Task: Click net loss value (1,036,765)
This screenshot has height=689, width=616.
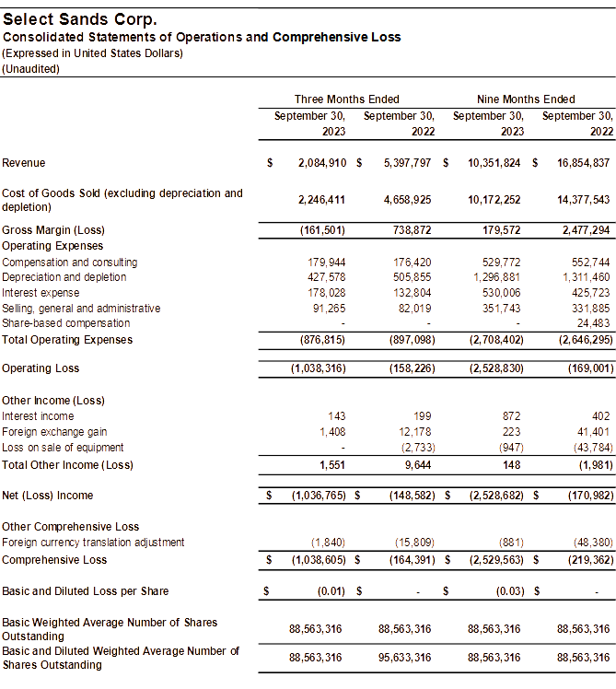Action: 319,496
